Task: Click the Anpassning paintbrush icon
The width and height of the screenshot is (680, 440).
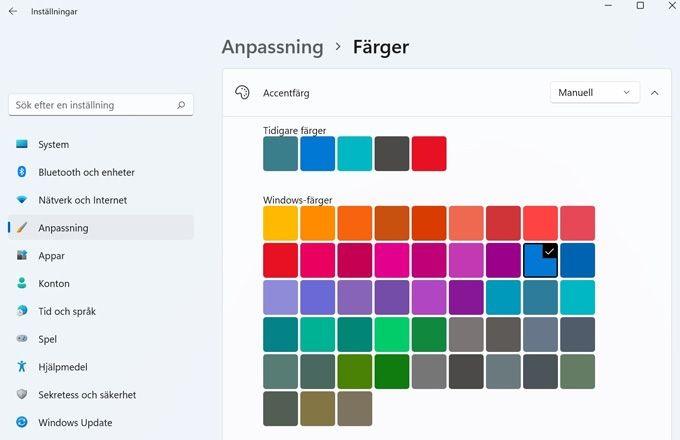Action: (x=22, y=228)
